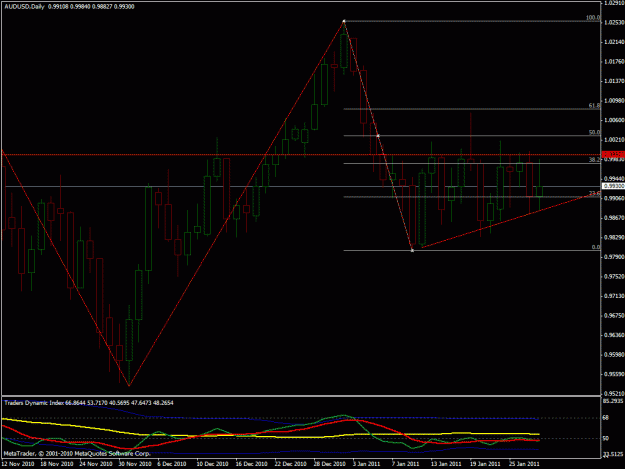The image size is (625, 469).
Task: Click the 1.01760 price axis label
Action: click(x=614, y=62)
